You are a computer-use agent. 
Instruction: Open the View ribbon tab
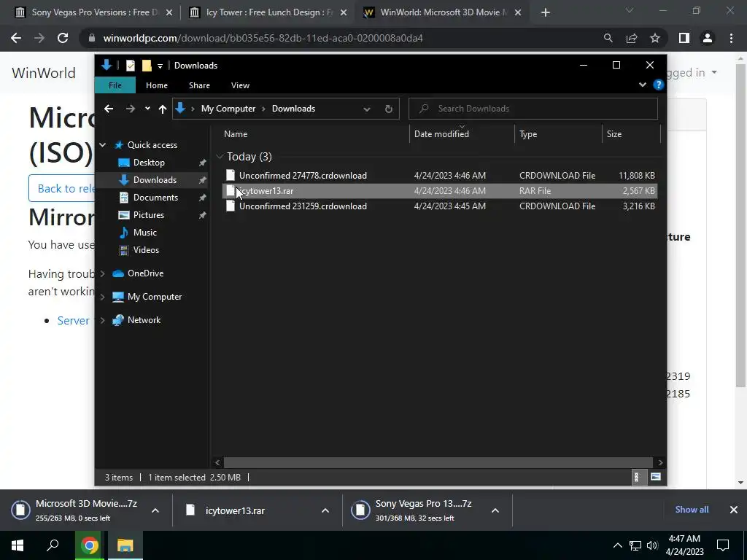point(240,85)
